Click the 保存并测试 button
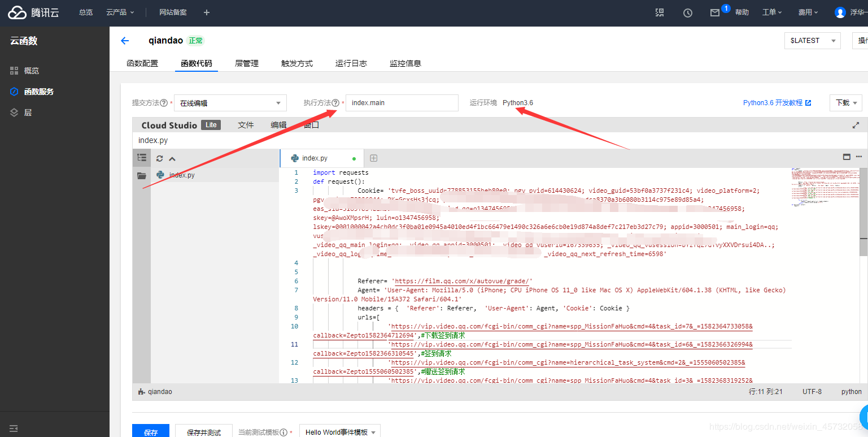 pyautogui.click(x=204, y=431)
